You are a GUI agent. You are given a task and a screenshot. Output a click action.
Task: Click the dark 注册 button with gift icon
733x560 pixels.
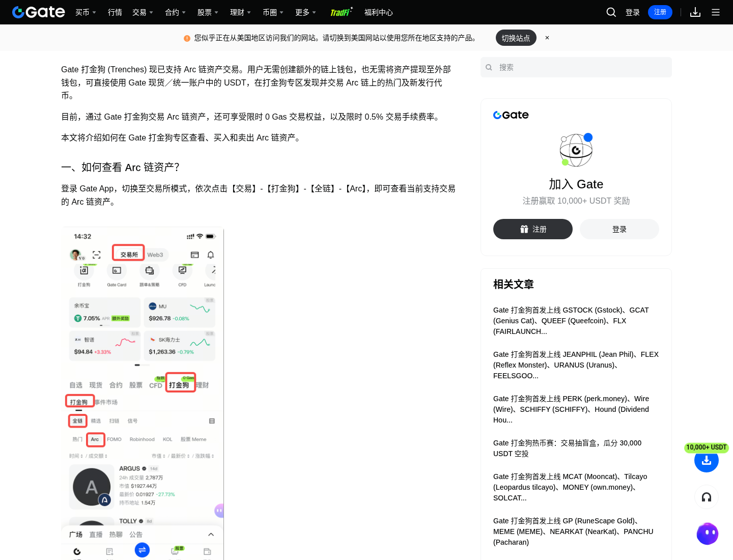click(x=533, y=229)
